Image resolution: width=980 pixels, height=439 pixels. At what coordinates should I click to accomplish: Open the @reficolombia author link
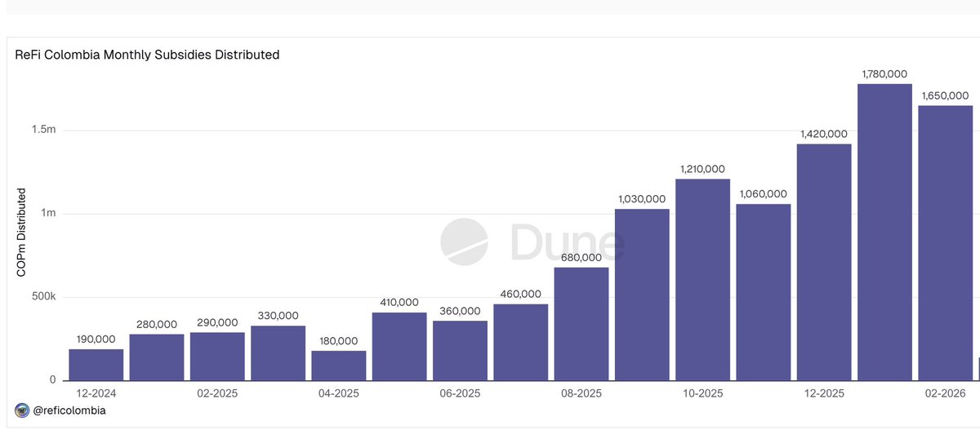click(69, 410)
